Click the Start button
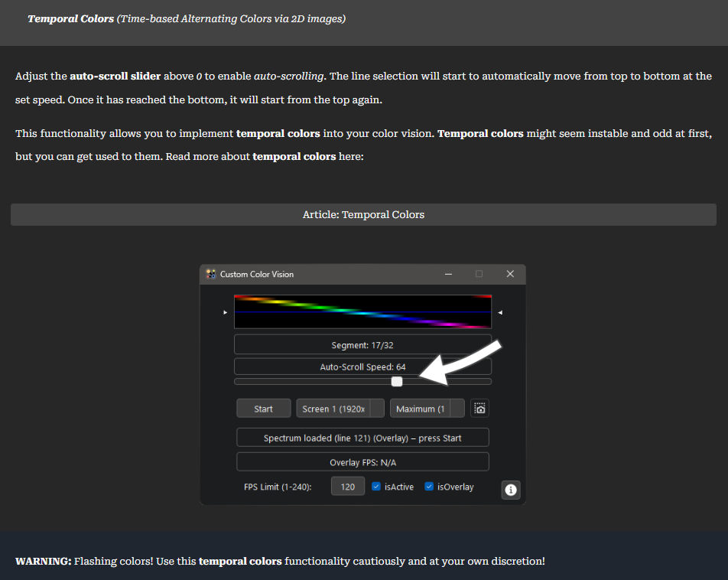This screenshot has width=728, height=580. pyautogui.click(x=264, y=409)
